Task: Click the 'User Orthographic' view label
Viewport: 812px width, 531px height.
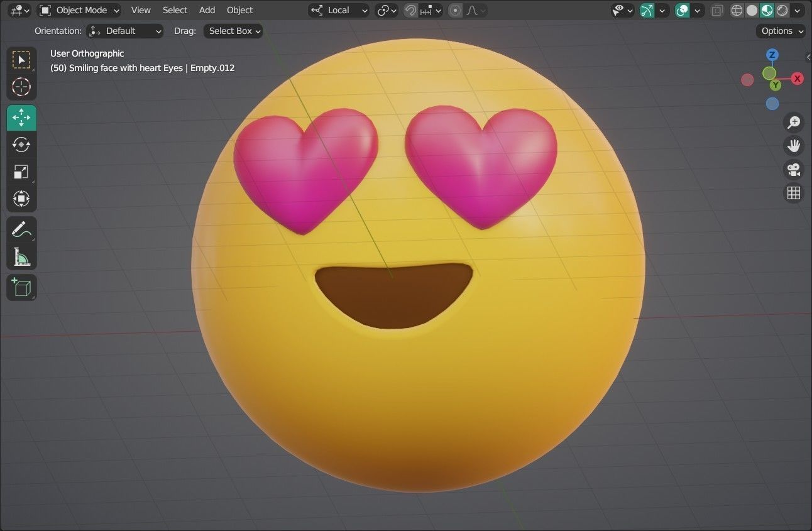Action: (x=87, y=53)
